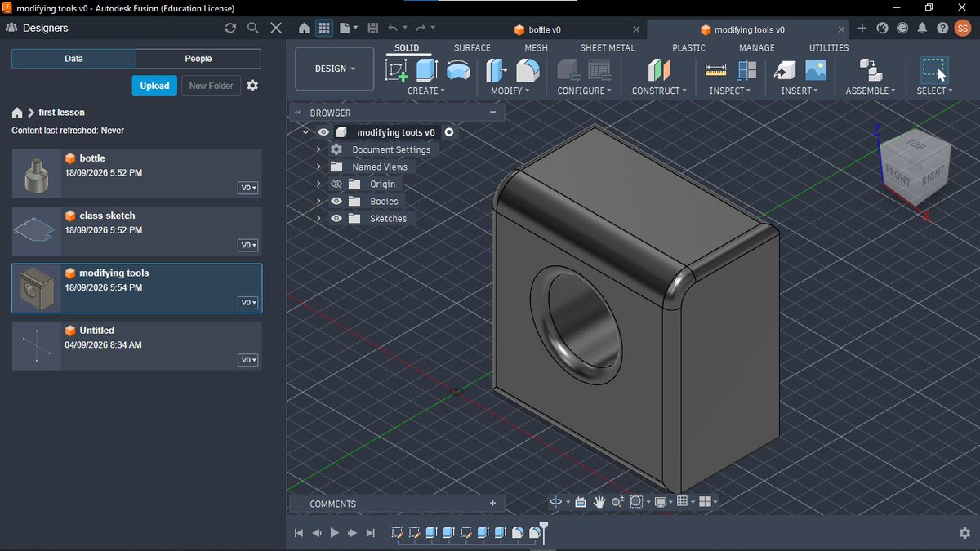
Task: Hide the Sketches folder
Action: click(x=335, y=219)
